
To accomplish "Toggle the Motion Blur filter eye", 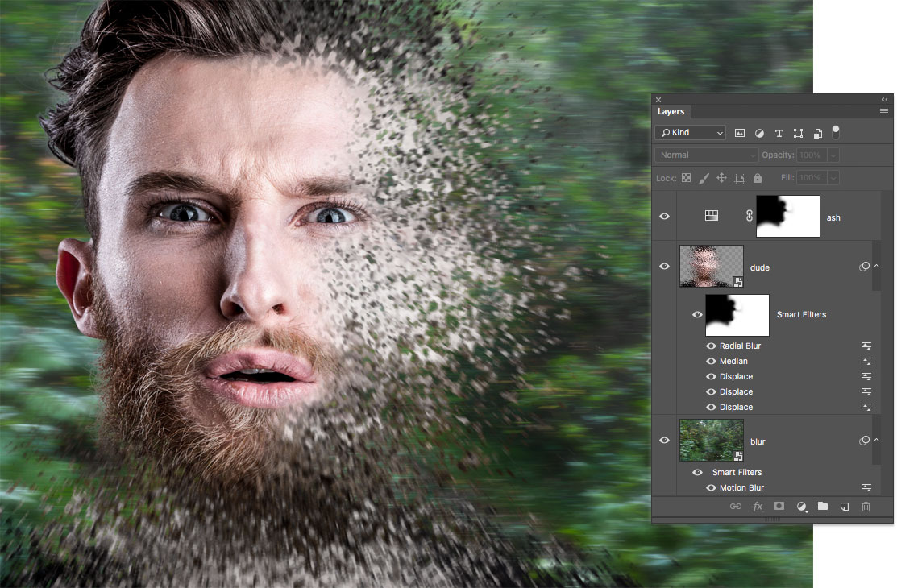I will 710,487.
